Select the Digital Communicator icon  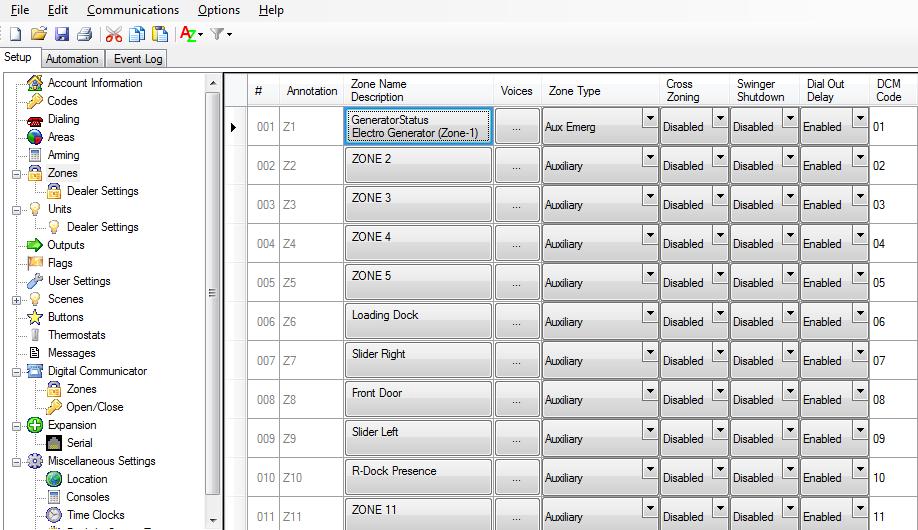pyautogui.click(x=35, y=371)
